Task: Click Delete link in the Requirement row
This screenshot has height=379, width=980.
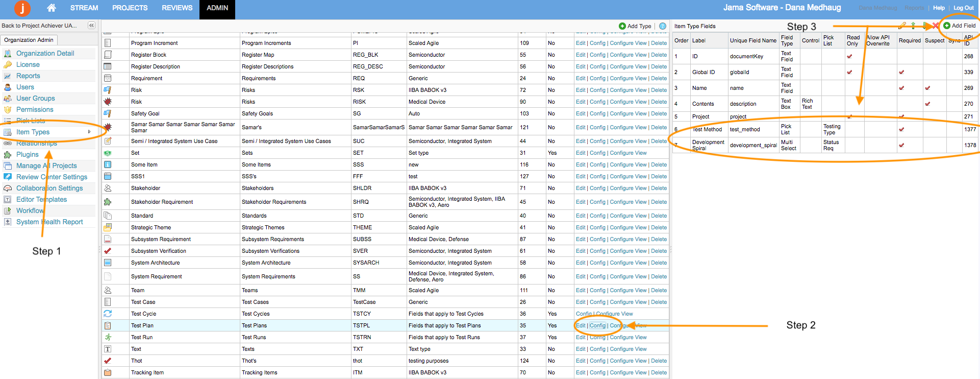Action: click(x=659, y=78)
